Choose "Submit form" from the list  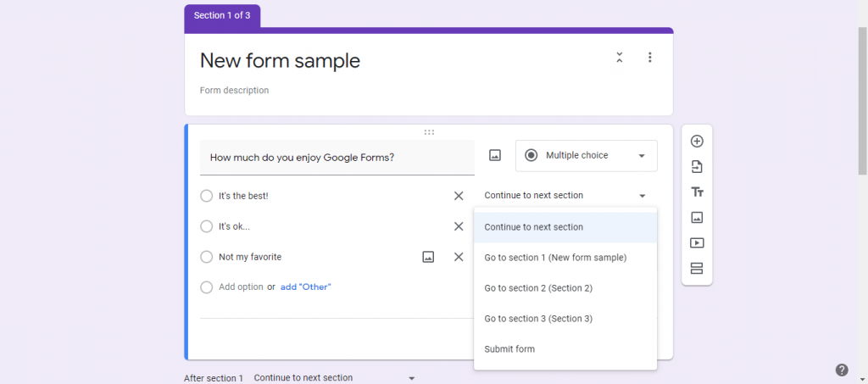tap(509, 349)
